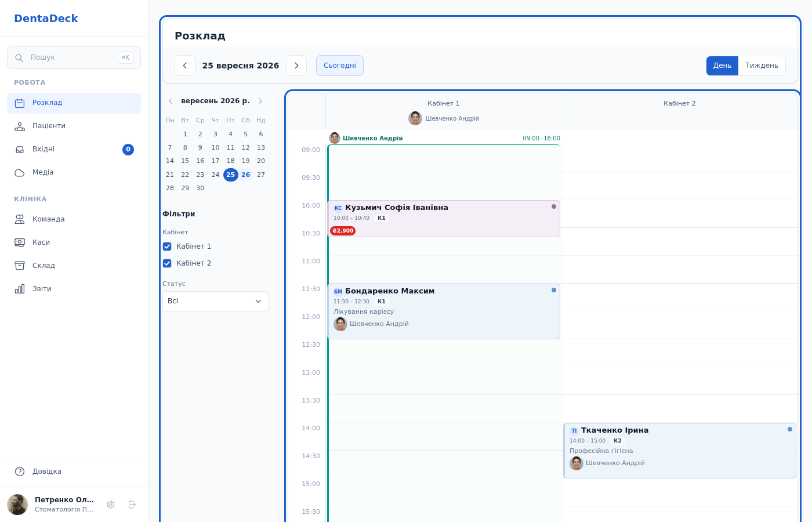The width and height of the screenshot is (812, 522).
Task: Open Бондаренко Максим appointment card
Action: click(444, 311)
